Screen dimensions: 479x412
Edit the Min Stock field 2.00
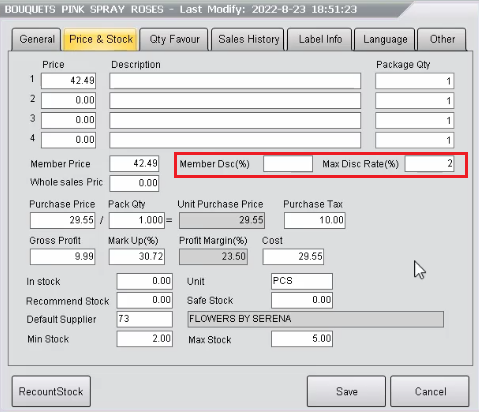pyautogui.click(x=145, y=339)
